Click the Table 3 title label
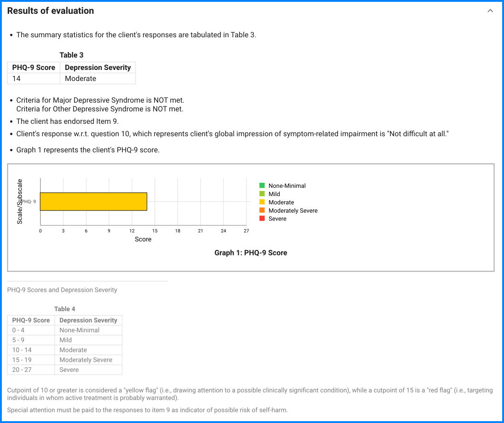Screen dimensions: 504x423 coord(71,55)
